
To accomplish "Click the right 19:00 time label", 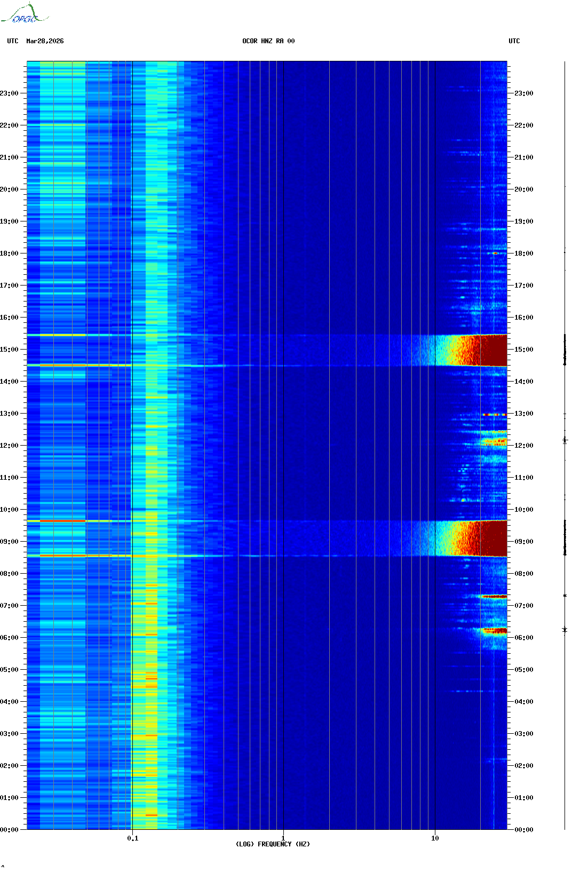I will pyautogui.click(x=524, y=221).
